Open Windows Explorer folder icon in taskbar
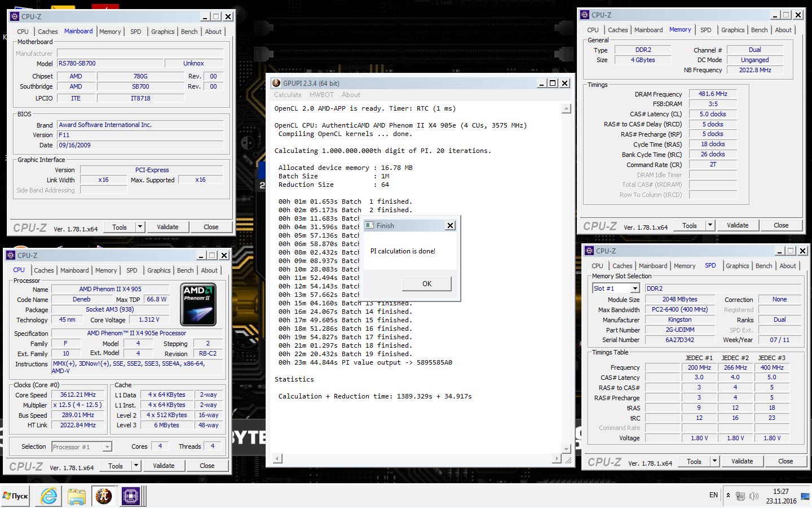The height and width of the screenshot is (508, 812). (76, 496)
